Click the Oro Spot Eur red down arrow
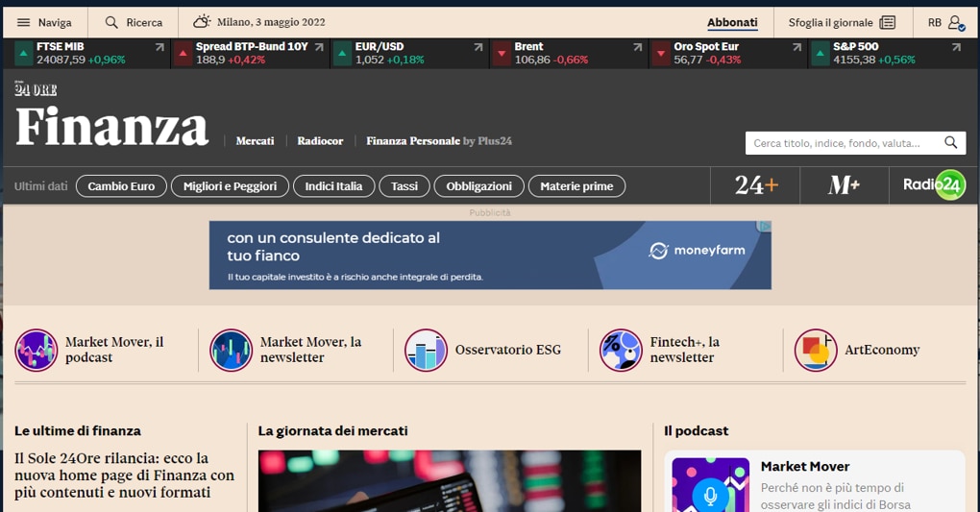The image size is (980, 512). pyautogui.click(x=661, y=54)
